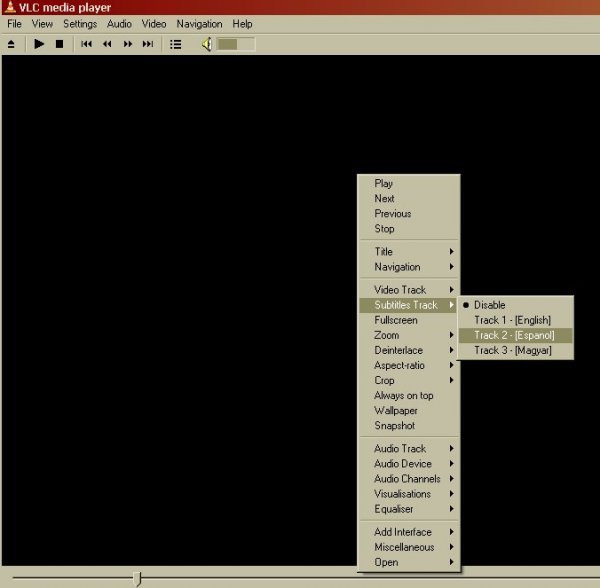Viewport: 600px width, 588px height.
Task: Open the Audio menu in menu bar
Action: pyautogui.click(x=119, y=24)
